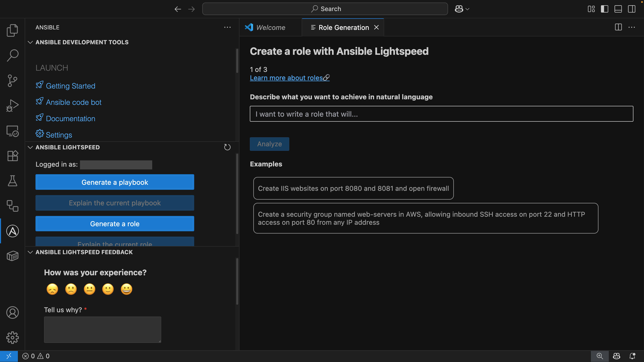Viewport: 644px width, 362px height.
Task: Open the Learn more about roles link
Action: (287, 78)
